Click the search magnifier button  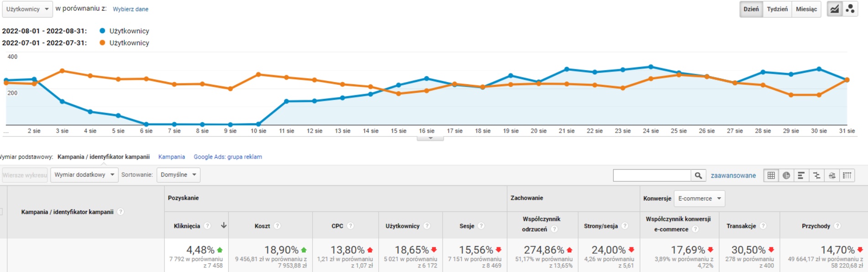tap(698, 175)
